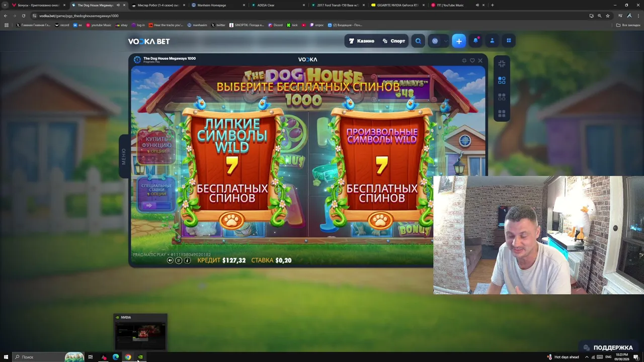Open the SINOPTIK weather bookmark
The width and height of the screenshot is (644, 362).
[x=247, y=25]
